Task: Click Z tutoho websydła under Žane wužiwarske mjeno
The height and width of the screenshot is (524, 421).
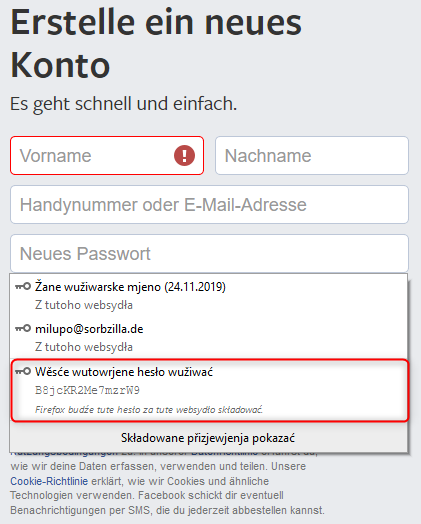Action: [84, 305]
